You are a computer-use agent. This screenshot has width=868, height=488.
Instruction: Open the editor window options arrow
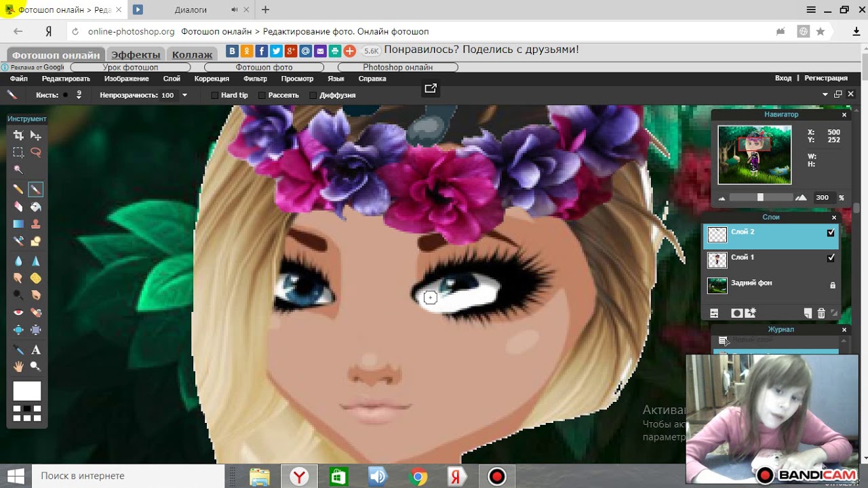point(825,94)
